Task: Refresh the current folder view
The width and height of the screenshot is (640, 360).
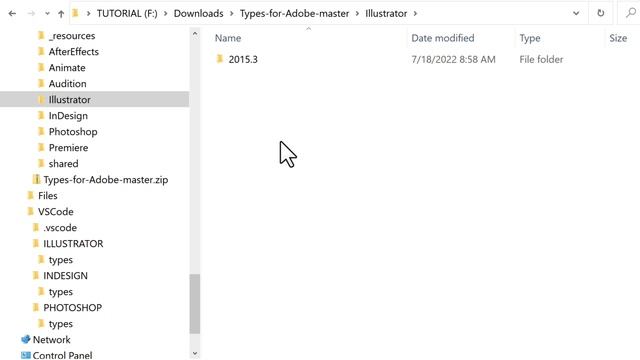Action: [600, 13]
